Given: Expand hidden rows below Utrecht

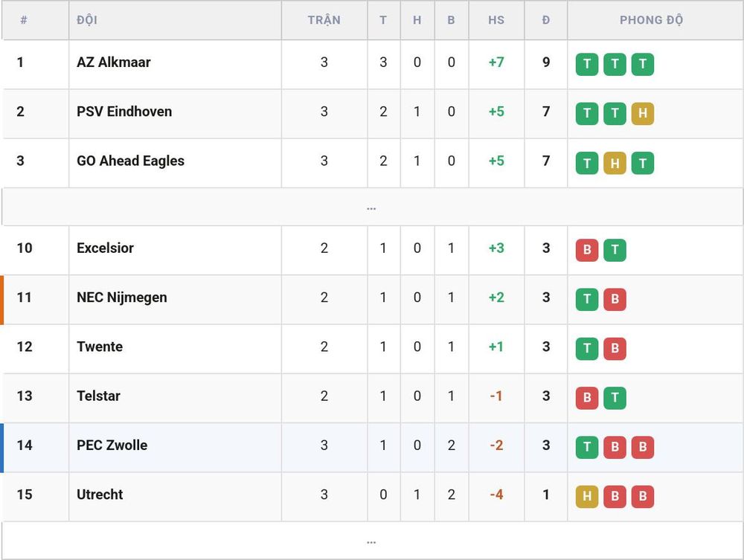Looking at the screenshot, I should click(x=371, y=541).
